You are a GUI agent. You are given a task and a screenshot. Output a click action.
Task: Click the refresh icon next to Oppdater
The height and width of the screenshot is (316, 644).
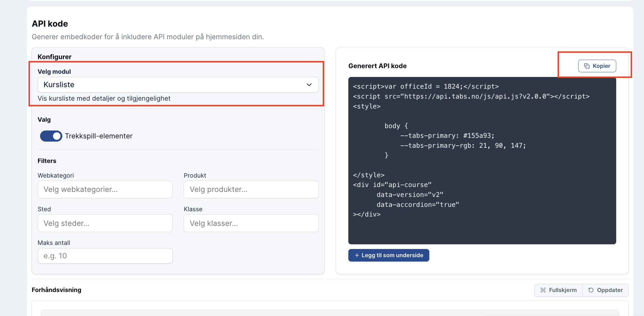(x=591, y=290)
